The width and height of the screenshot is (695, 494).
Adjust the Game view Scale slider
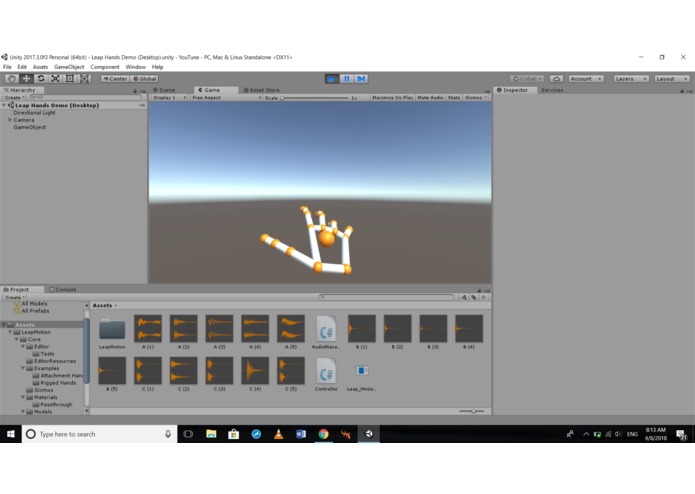315,97
